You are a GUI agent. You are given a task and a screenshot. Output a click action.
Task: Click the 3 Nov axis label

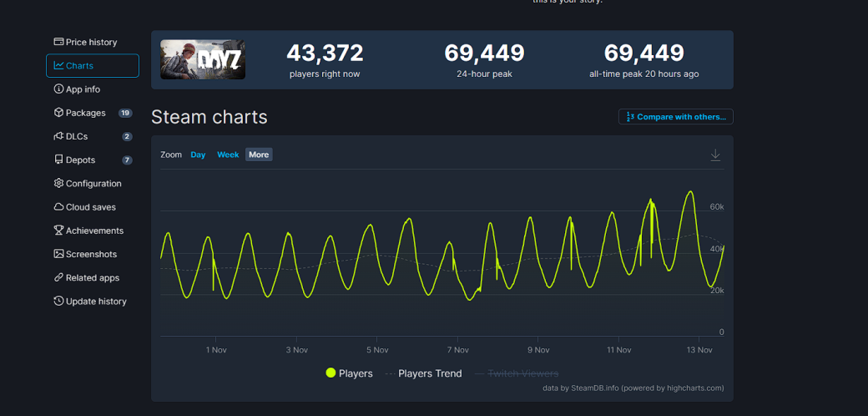(x=297, y=350)
